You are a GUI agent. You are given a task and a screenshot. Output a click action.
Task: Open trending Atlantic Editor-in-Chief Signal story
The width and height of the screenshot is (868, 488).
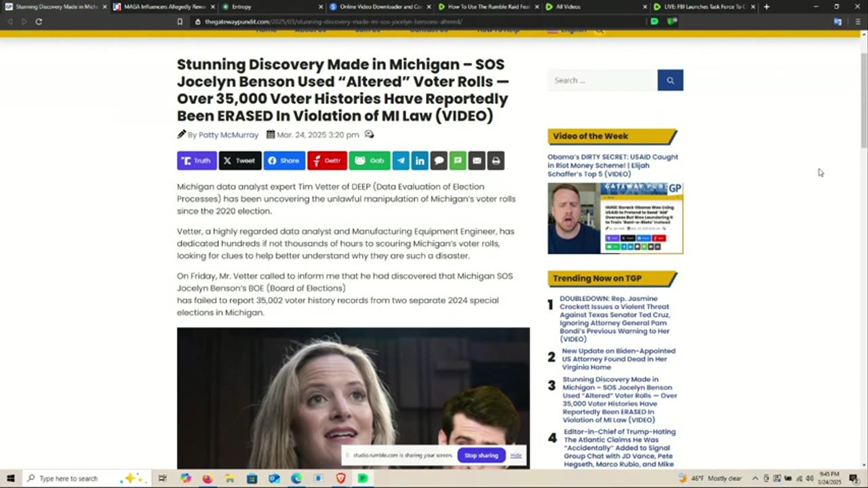pos(620,449)
